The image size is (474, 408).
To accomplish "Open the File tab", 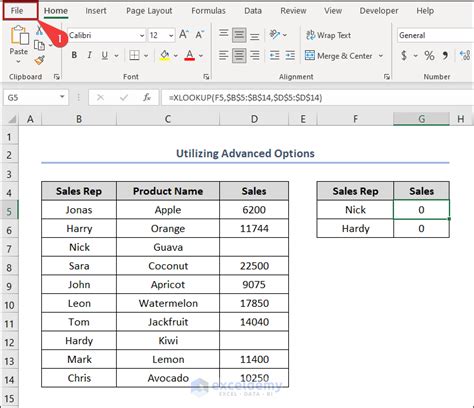I will [x=17, y=11].
